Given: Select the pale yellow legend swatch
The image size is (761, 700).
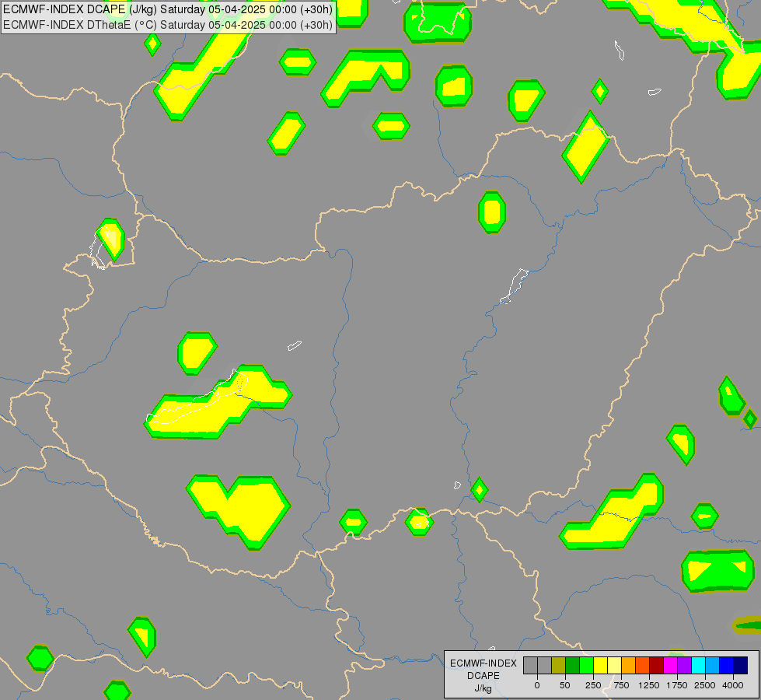Looking at the screenshot, I should click(x=614, y=665).
